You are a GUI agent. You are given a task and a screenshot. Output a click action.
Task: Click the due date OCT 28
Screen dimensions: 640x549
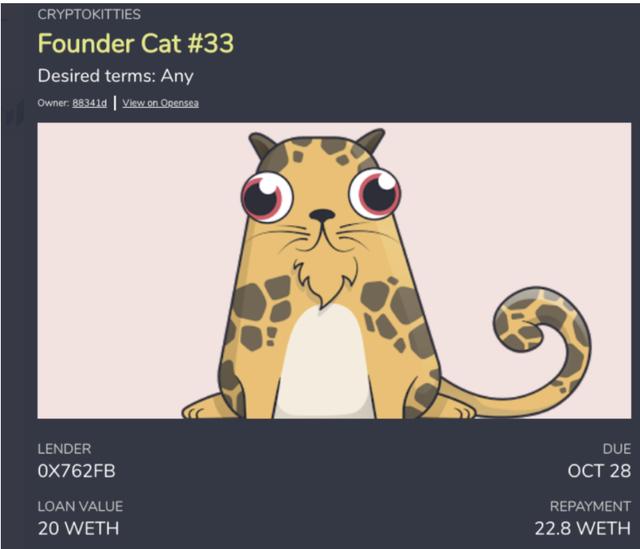tap(599, 471)
